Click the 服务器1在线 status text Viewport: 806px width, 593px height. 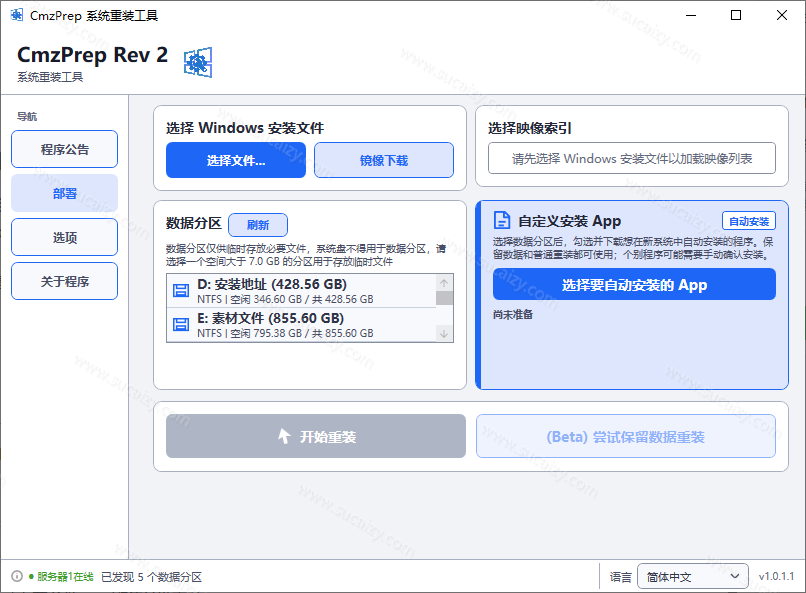point(65,577)
